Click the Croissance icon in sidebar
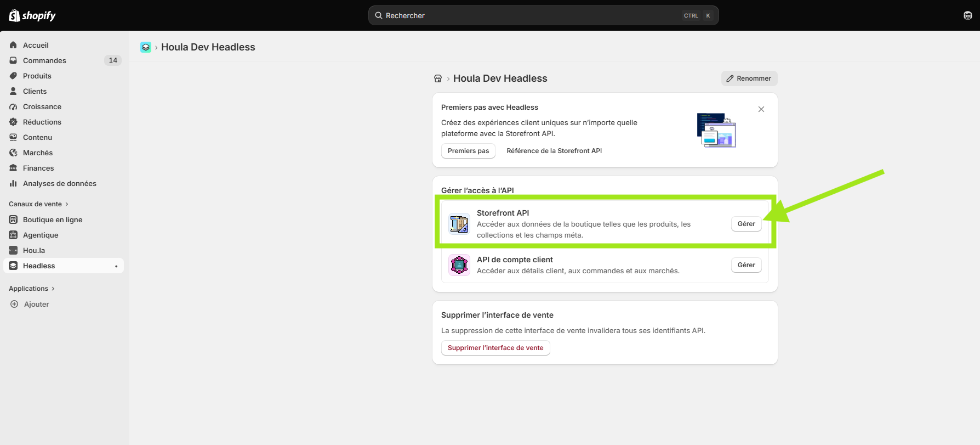This screenshot has height=445, width=980. tap(13, 106)
